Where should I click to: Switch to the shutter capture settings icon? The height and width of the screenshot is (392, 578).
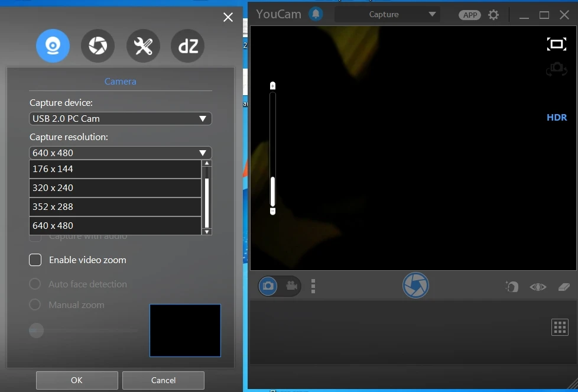click(98, 46)
